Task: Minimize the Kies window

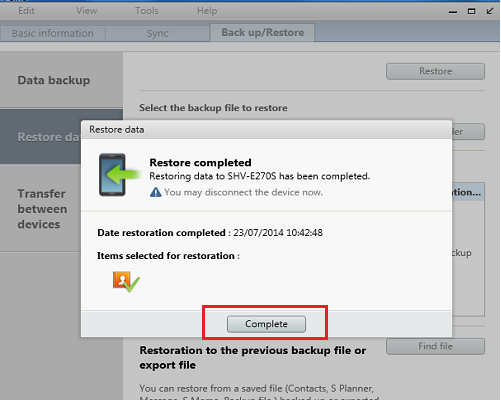Action: coord(453,12)
